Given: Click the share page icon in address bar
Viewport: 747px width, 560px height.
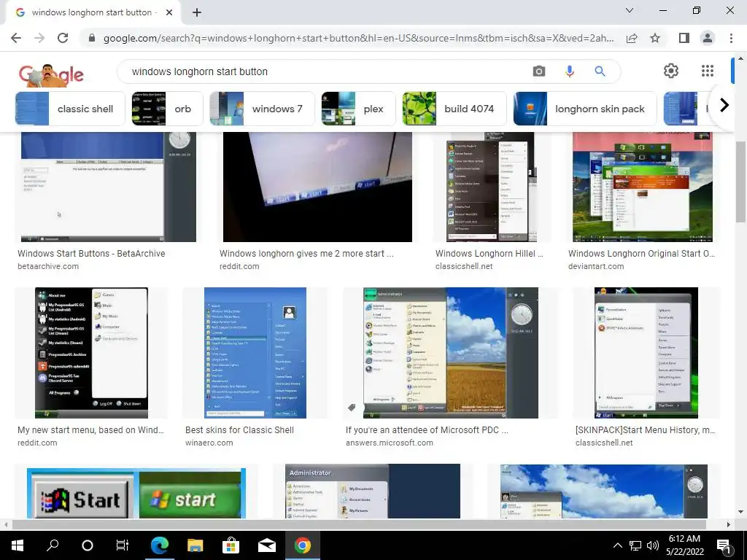Looking at the screenshot, I should click(632, 38).
